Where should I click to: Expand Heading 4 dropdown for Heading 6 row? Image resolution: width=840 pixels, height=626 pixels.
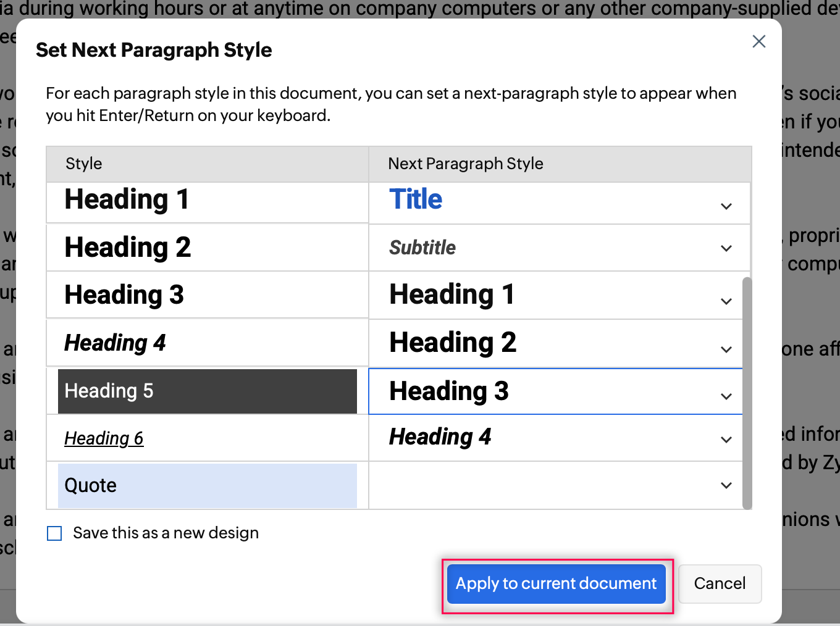[x=726, y=440]
